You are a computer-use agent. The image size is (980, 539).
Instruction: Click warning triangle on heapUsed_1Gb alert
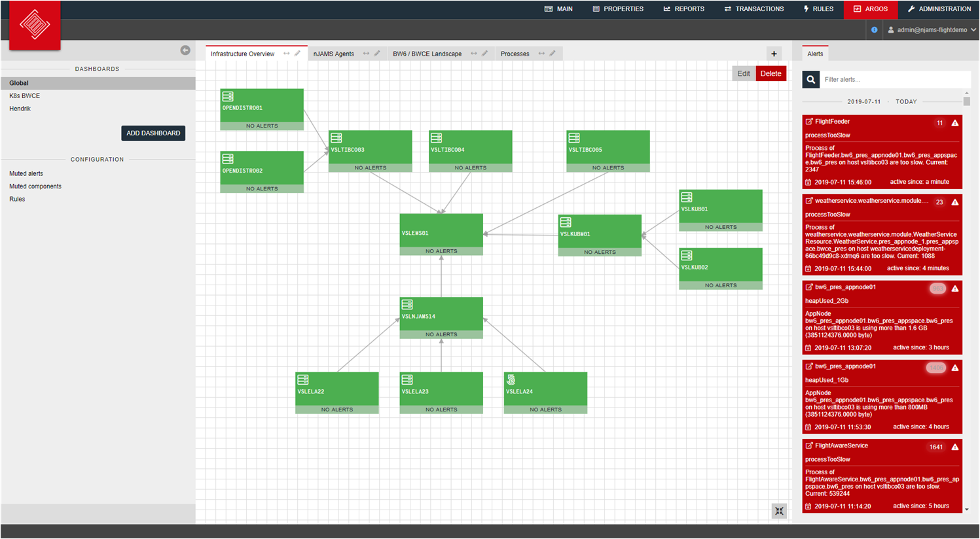coord(955,368)
